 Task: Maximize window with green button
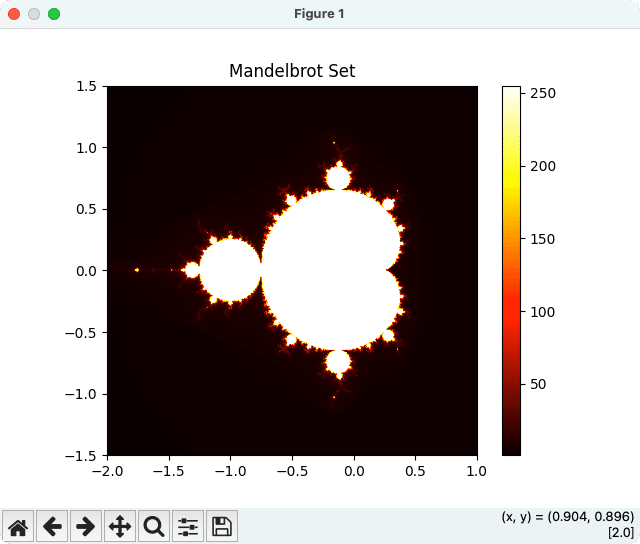54,14
